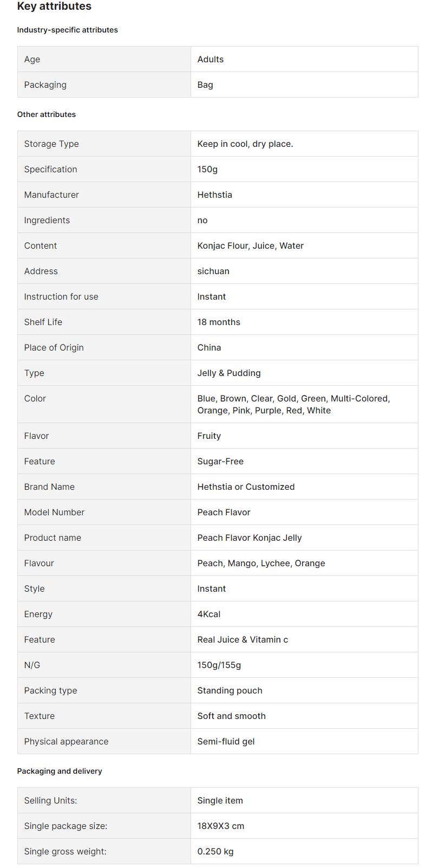Click the Key attributes heading

tap(54, 7)
